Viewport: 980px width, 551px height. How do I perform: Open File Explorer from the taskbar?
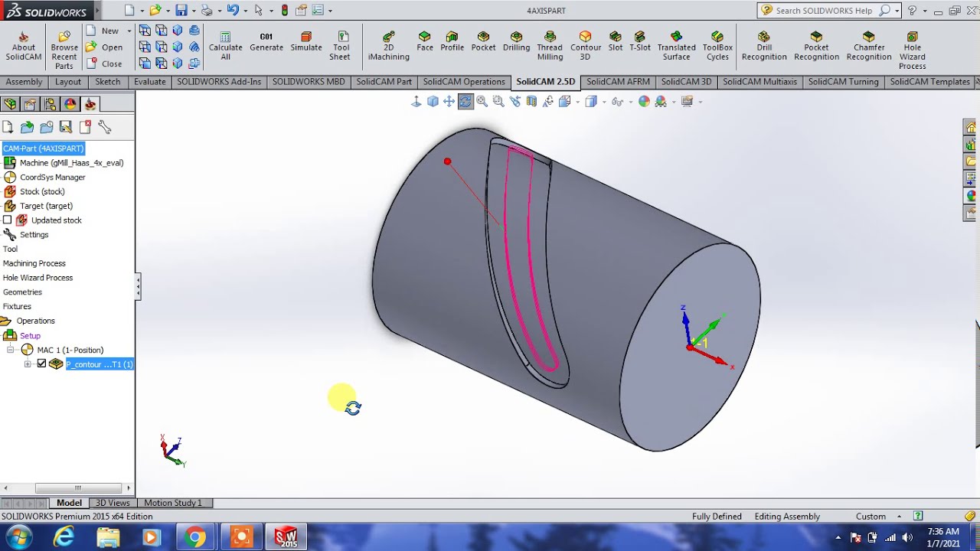pos(108,537)
